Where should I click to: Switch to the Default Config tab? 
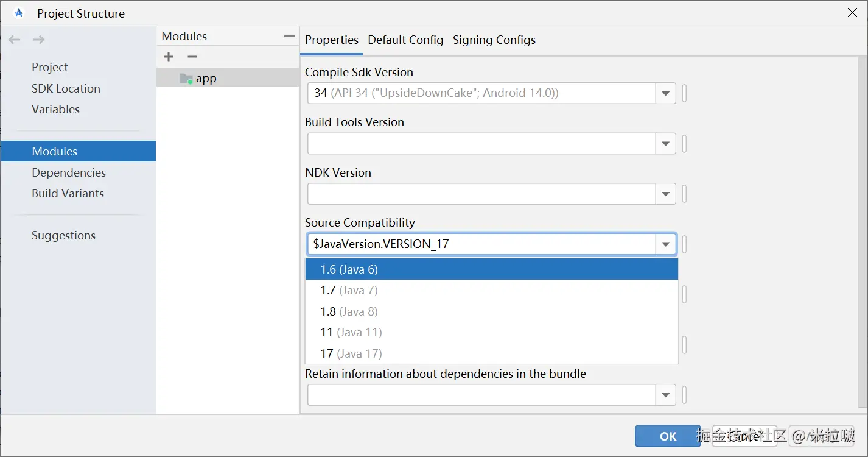click(x=405, y=40)
